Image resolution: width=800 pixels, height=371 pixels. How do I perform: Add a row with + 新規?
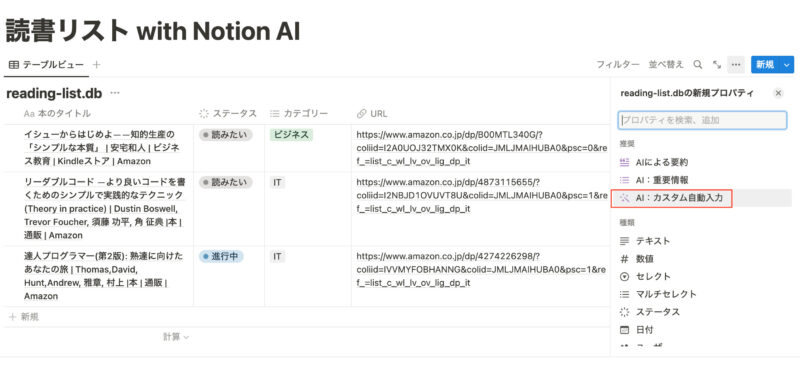[24, 317]
